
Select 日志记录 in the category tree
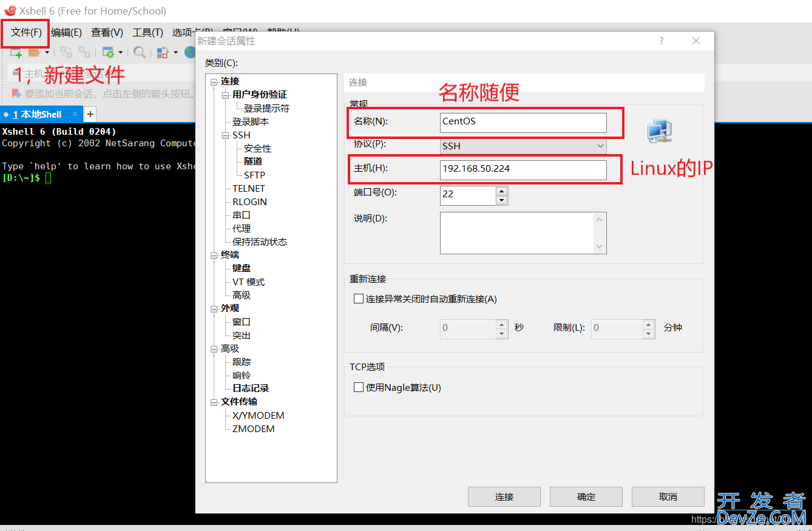pyautogui.click(x=251, y=388)
